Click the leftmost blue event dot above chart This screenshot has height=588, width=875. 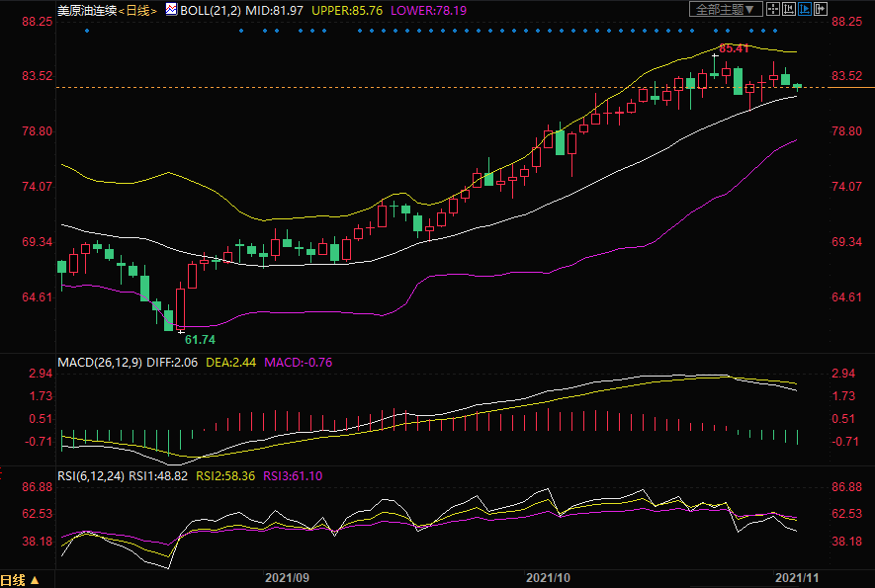(x=87, y=31)
